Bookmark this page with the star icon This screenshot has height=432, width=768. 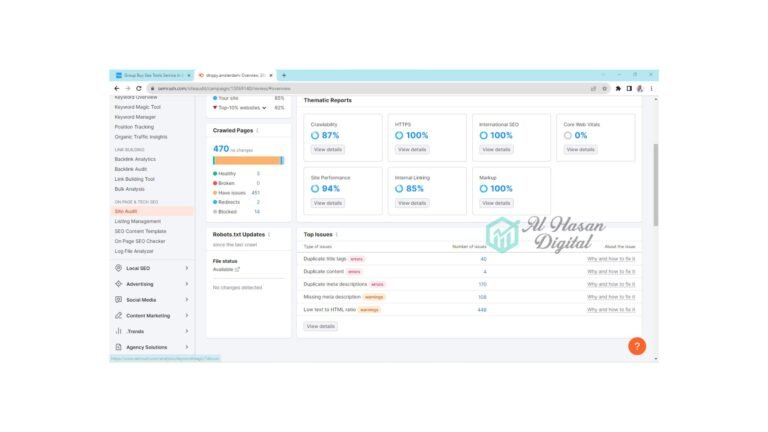[x=606, y=88]
